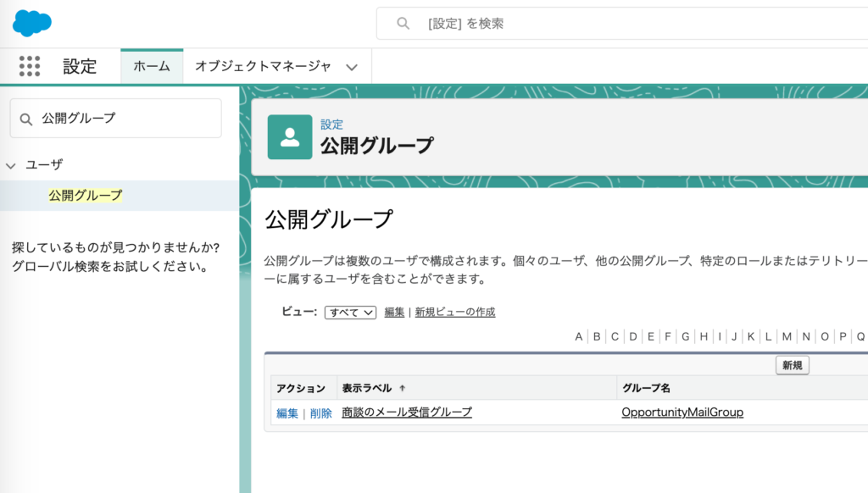Open the App Launcher grid icon

click(30, 66)
